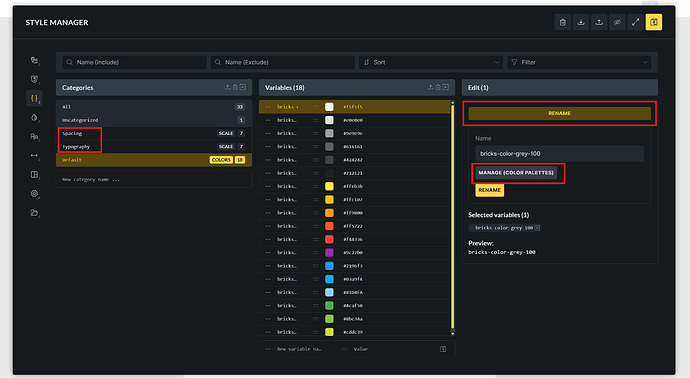Click the small yellow Rename button
This screenshot has width=690, height=378.
click(489, 190)
